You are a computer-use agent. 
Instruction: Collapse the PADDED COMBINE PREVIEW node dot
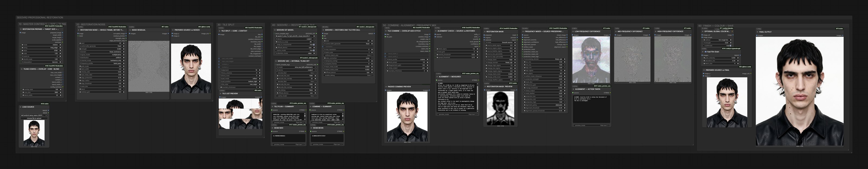point(387,86)
